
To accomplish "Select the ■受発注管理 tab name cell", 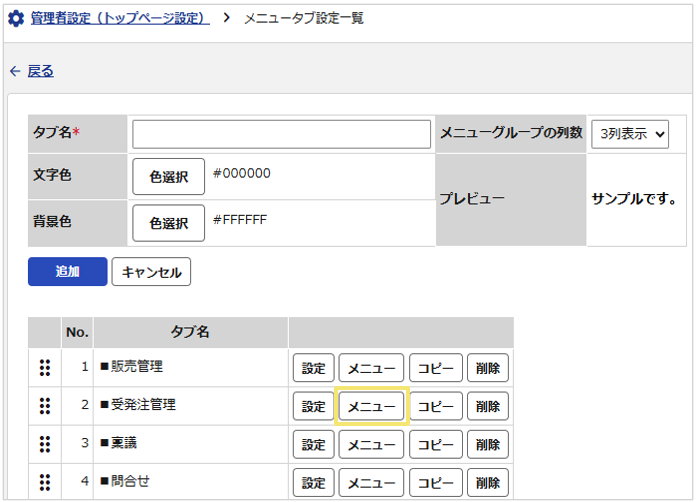I will 191,405.
